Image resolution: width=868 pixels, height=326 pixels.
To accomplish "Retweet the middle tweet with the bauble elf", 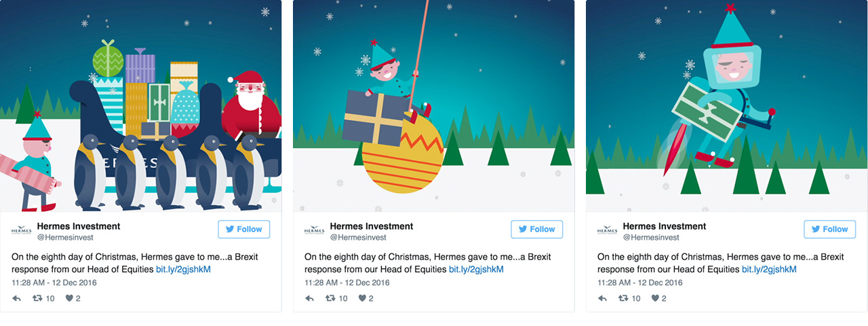I will pos(331,298).
